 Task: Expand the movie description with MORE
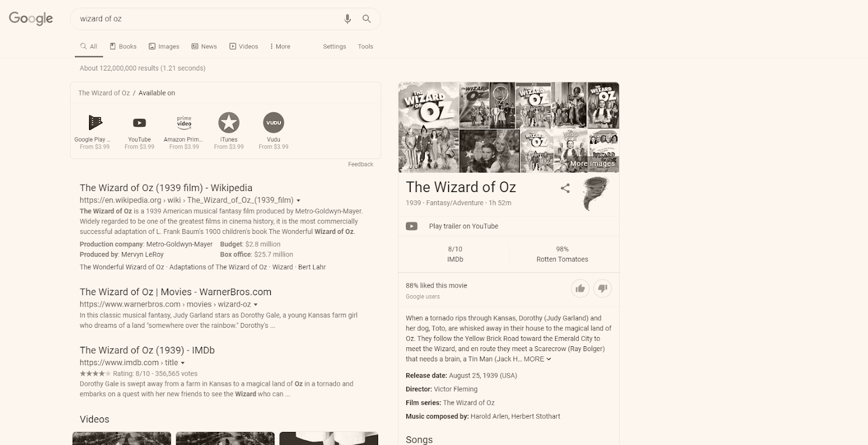click(537, 359)
